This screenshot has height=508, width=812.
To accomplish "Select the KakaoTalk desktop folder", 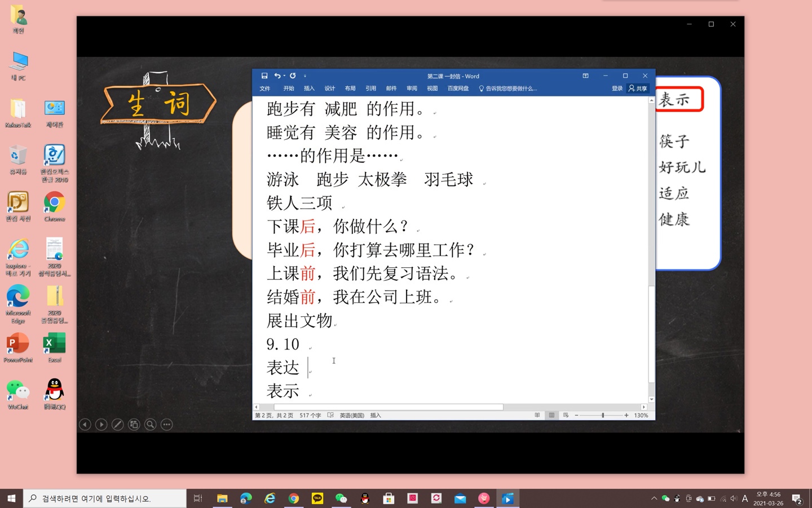I will (x=18, y=113).
